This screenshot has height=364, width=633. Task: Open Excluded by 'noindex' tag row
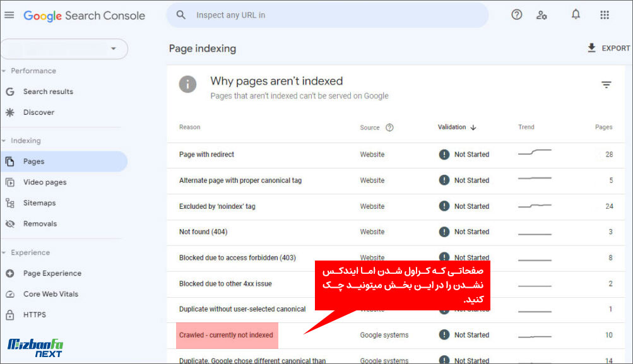(396, 206)
